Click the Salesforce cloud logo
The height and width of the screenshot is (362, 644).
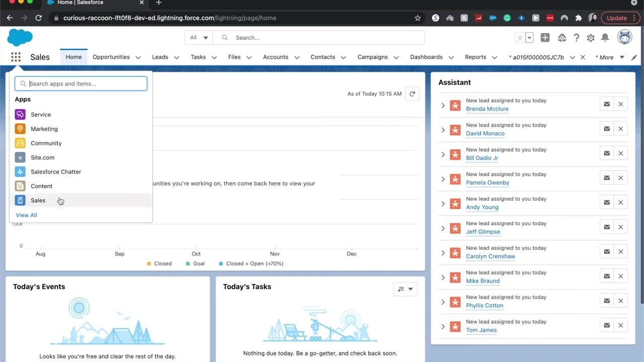[20, 38]
